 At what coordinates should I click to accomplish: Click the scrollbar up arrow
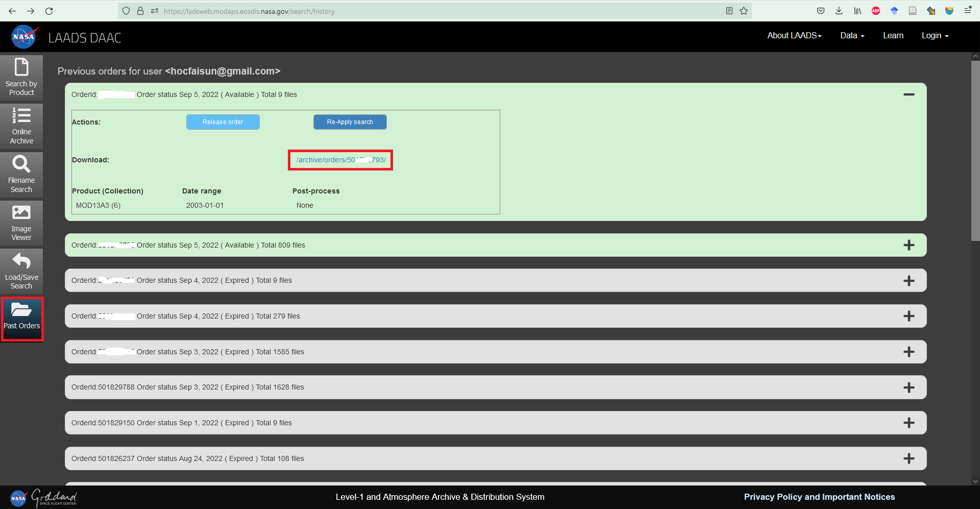pyautogui.click(x=975, y=56)
